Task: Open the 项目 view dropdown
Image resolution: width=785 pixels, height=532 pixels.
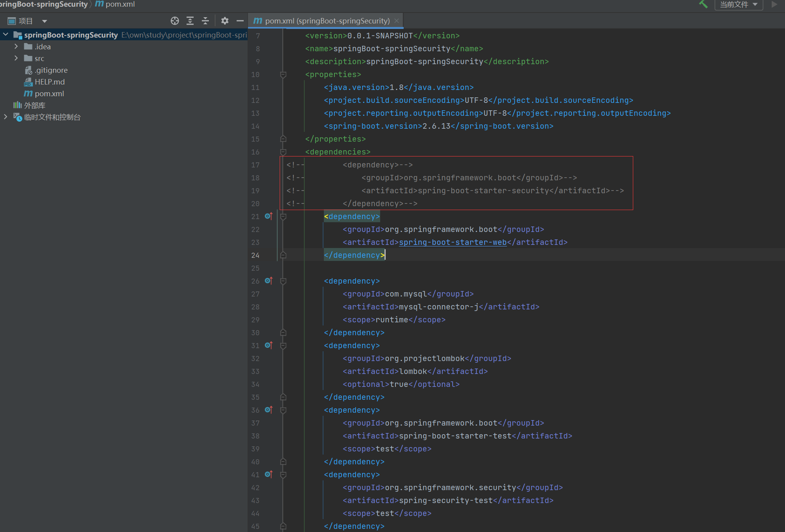Action: point(44,21)
